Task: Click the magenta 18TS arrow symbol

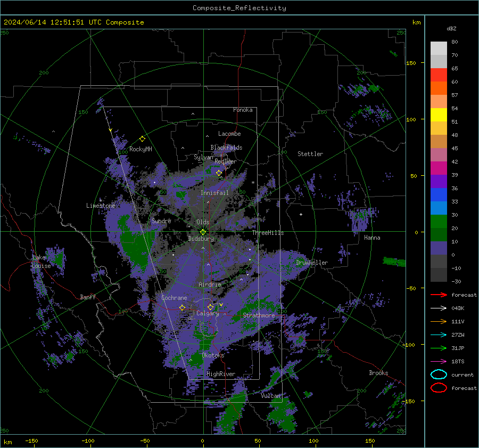Action: point(439,362)
